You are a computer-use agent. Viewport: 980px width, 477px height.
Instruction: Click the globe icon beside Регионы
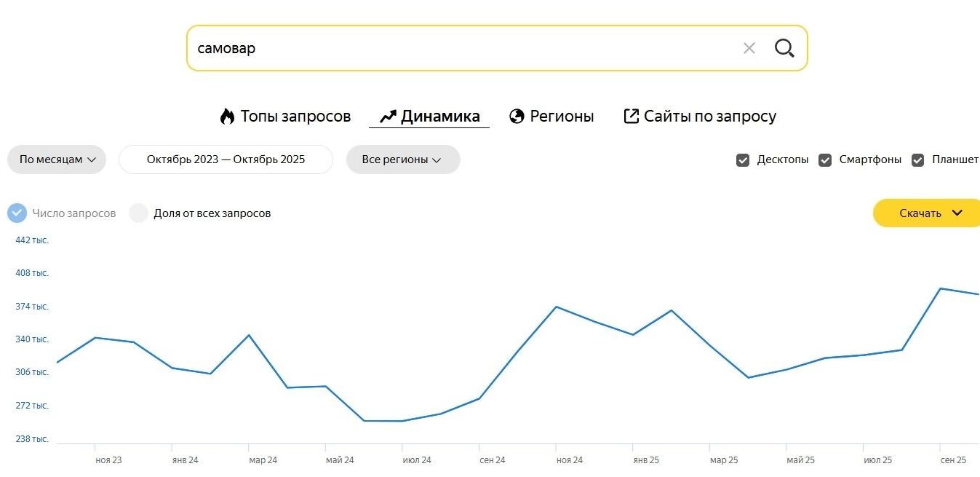[x=517, y=117]
